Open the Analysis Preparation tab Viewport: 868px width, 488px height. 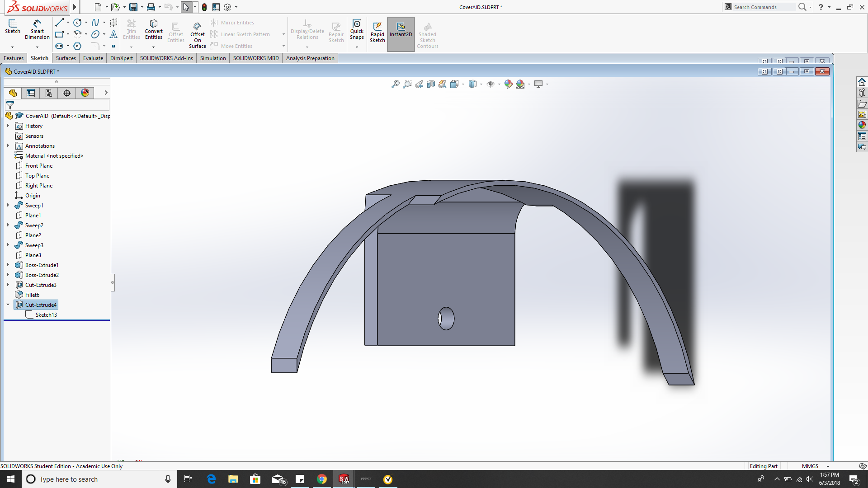point(310,58)
